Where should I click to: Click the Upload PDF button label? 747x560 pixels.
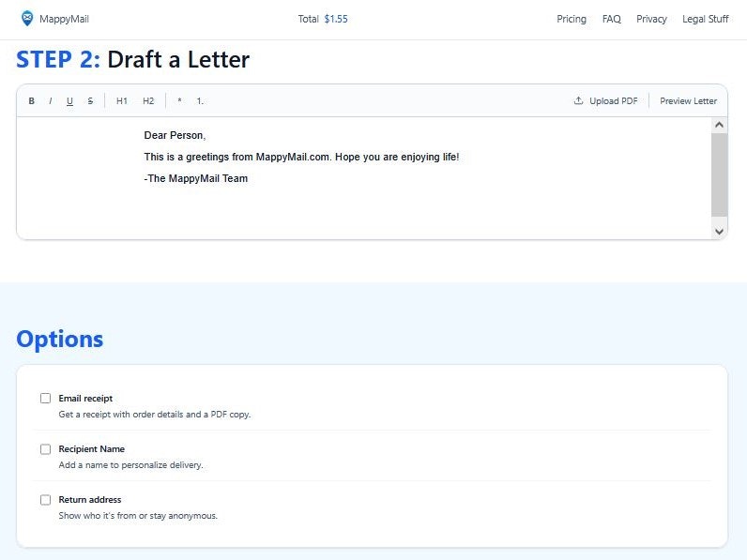[613, 101]
